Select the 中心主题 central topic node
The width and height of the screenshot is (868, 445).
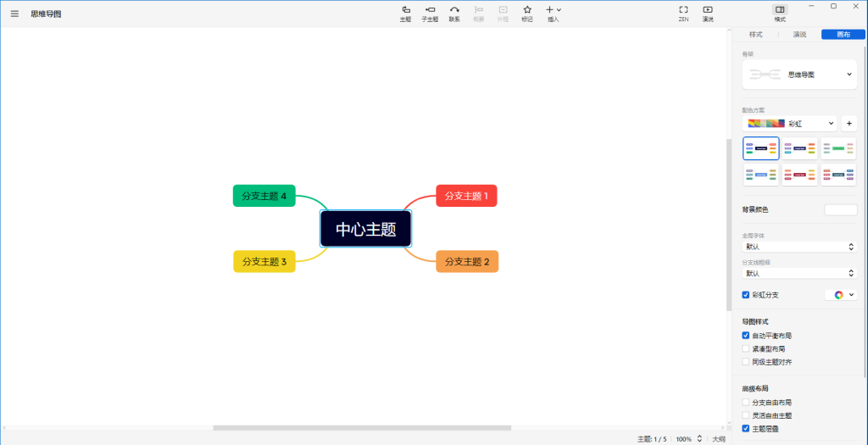point(365,229)
